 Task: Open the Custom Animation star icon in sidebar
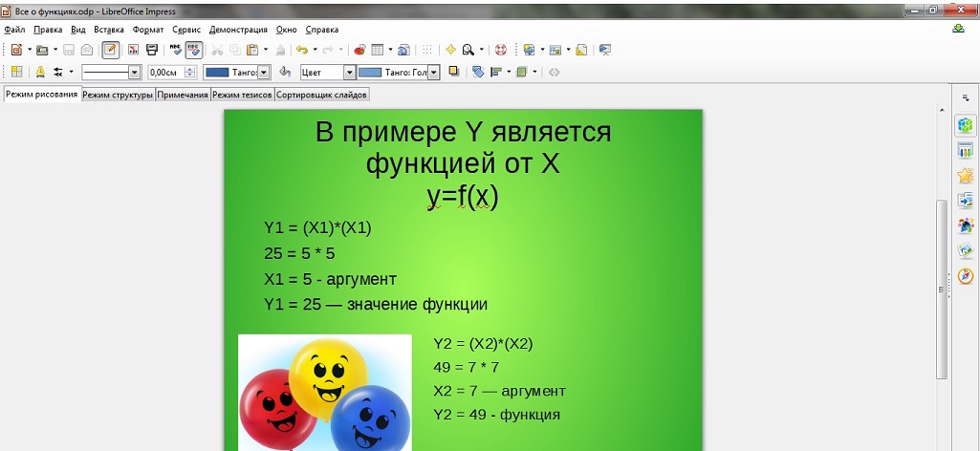(x=965, y=176)
